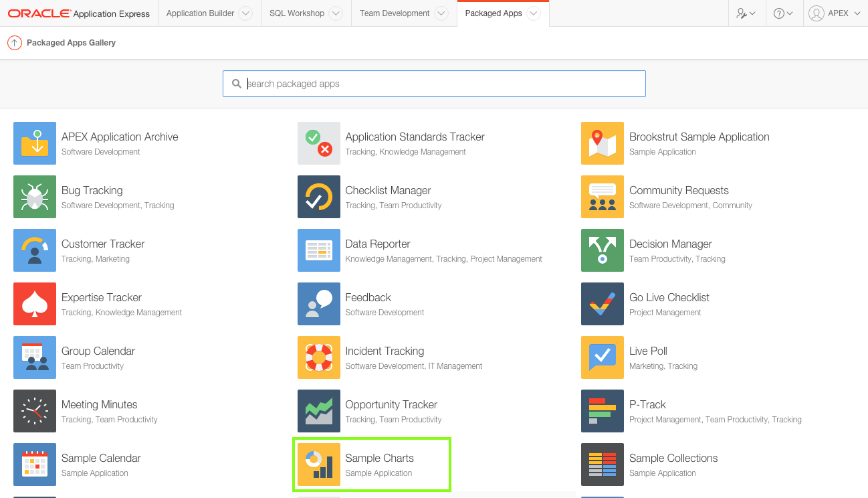Click the Data Reporter table icon
The image size is (868, 498).
[x=319, y=250]
